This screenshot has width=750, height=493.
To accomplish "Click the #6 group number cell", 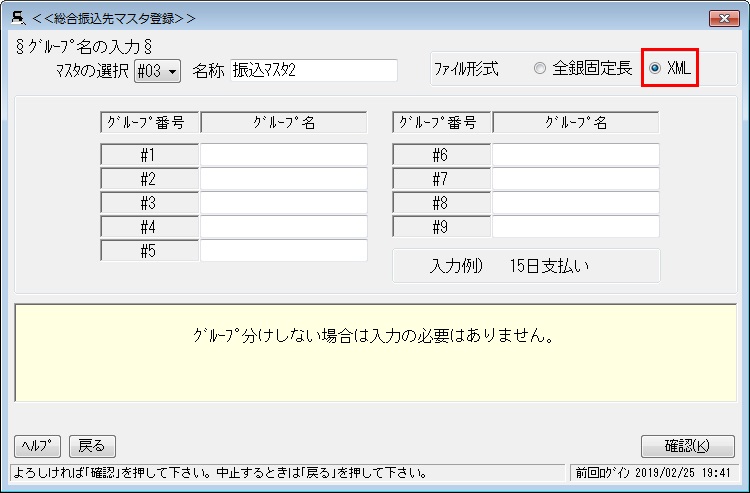I will (x=441, y=154).
